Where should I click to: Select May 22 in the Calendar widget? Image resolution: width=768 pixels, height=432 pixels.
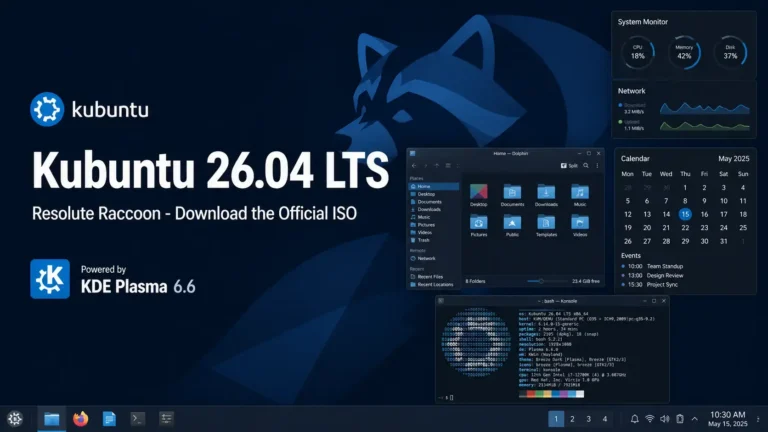pyautogui.click(x=685, y=228)
